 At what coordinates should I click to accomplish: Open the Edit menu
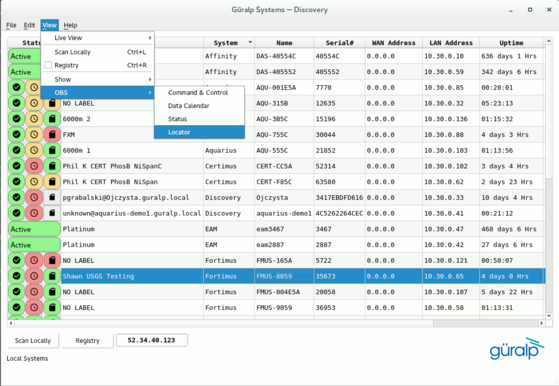(29, 25)
